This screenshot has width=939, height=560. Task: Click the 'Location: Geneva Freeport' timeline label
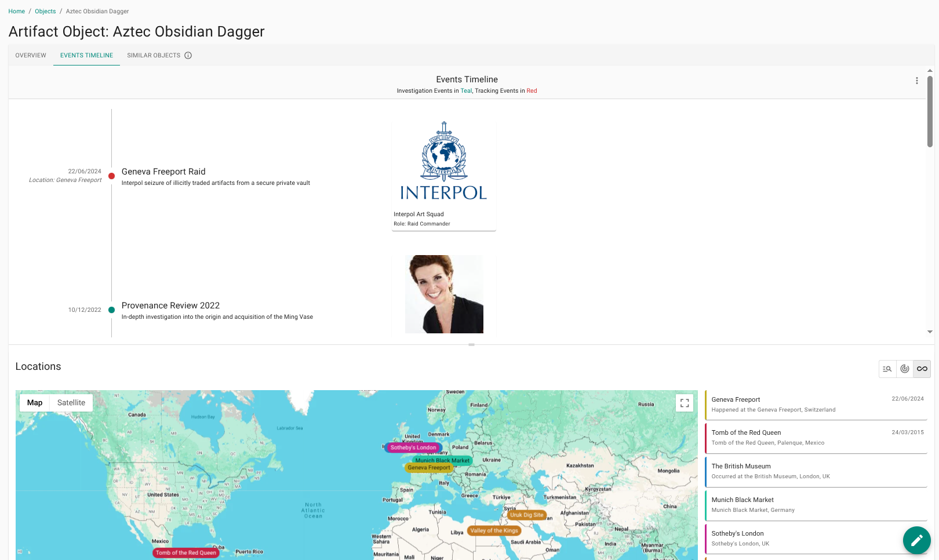click(x=65, y=180)
